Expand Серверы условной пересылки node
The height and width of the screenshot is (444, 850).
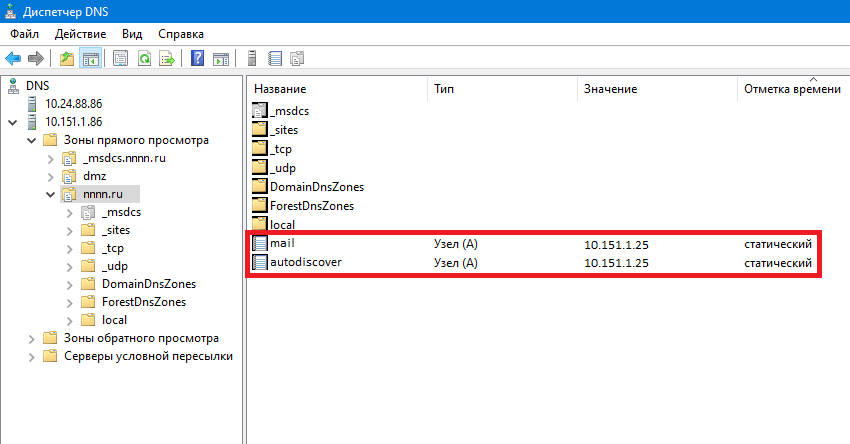31,357
